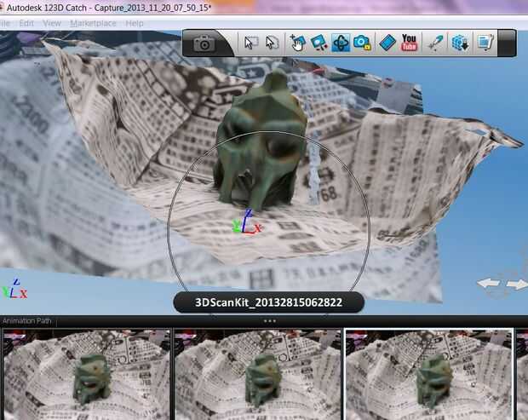Click the Autodesk 123D Catch window title
Viewport: 528px width, 420px height.
pos(108,8)
